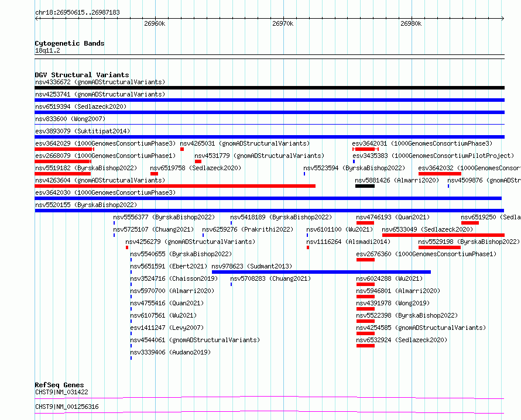Open esv3642031 1000GenomesConsortiumPhase3 label
The width and height of the screenshot is (521, 420).
(x=422, y=143)
